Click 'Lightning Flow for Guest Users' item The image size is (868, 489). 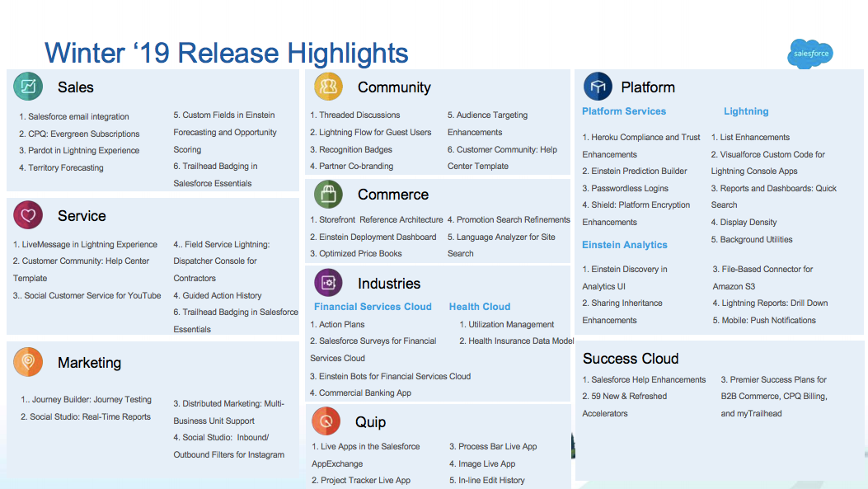pyautogui.click(x=371, y=133)
